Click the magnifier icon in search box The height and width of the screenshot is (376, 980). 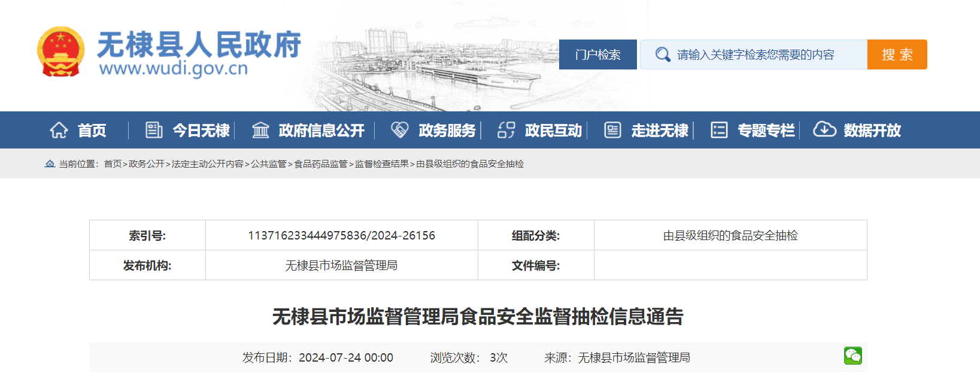tap(662, 54)
